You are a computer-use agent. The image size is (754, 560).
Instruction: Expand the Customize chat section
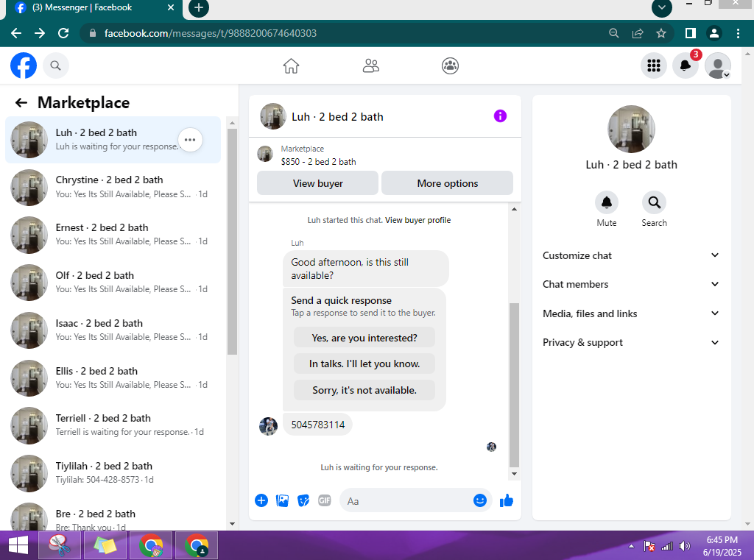click(x=630, y=255)
